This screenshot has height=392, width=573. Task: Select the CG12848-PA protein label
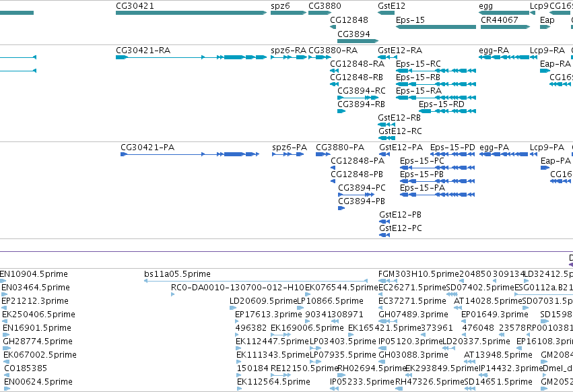point(358,161)
